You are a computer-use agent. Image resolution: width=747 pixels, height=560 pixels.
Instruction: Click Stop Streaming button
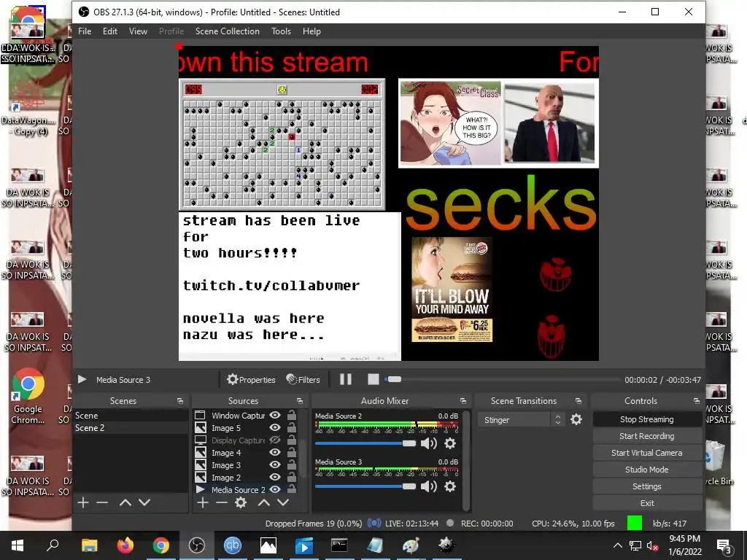pyautogui.click(x=647, y=419)
